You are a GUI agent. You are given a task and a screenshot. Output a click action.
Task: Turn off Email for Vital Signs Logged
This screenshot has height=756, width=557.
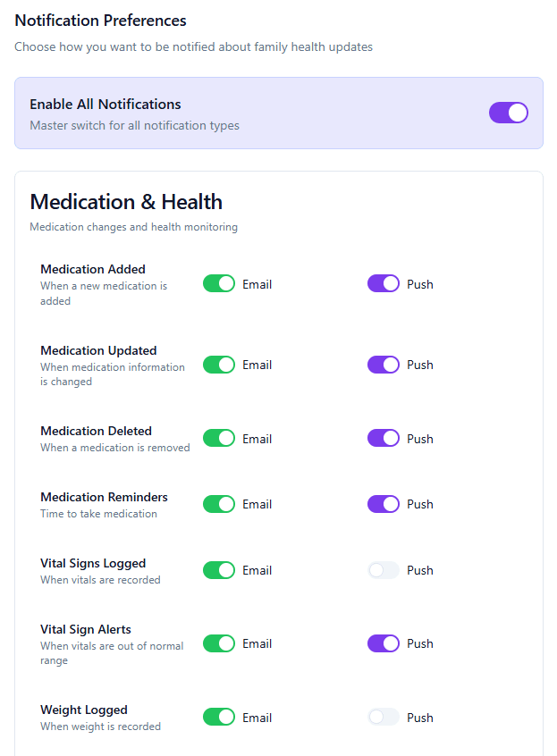[219, 570]
